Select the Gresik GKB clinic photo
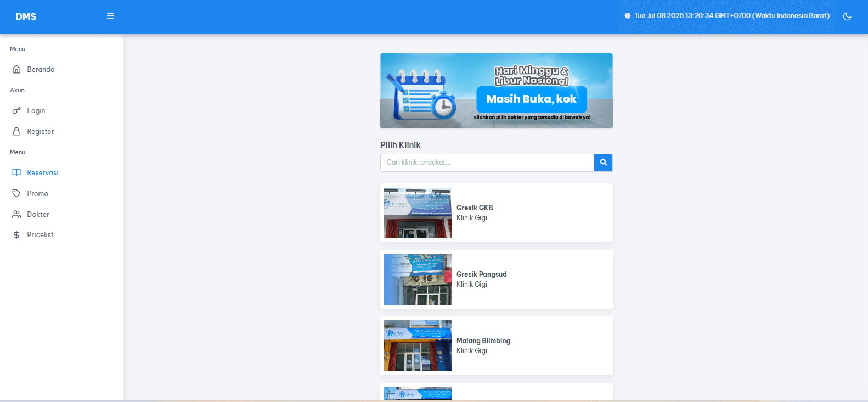The image size is (868, 402). [x=418, y=213]
